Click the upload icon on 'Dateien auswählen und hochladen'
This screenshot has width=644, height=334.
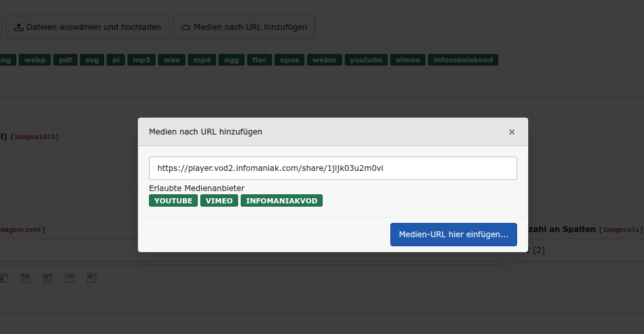[19, 27]
